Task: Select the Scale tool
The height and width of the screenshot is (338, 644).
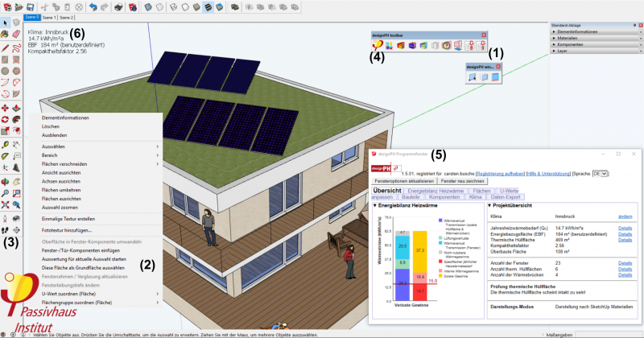Action: [x=5, y=131]
